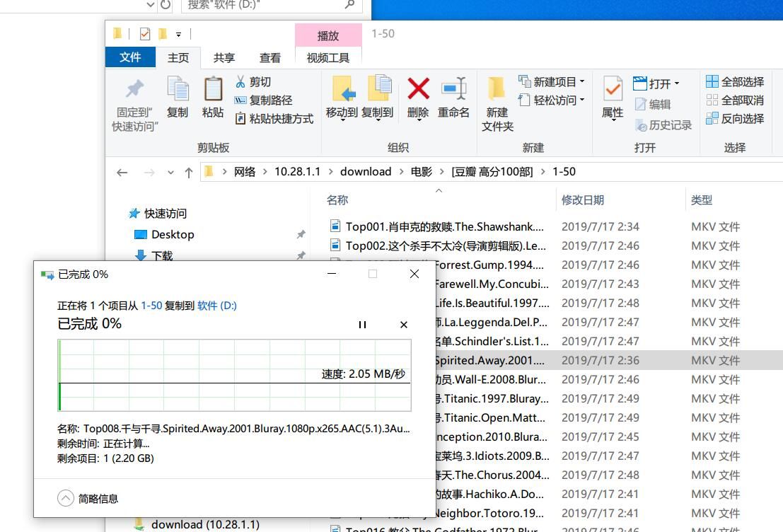Expand the Move To (移动到) dropdown
The width and height of the screenshot is (783, 532).
pyautogui.click(x=342, y=112)
